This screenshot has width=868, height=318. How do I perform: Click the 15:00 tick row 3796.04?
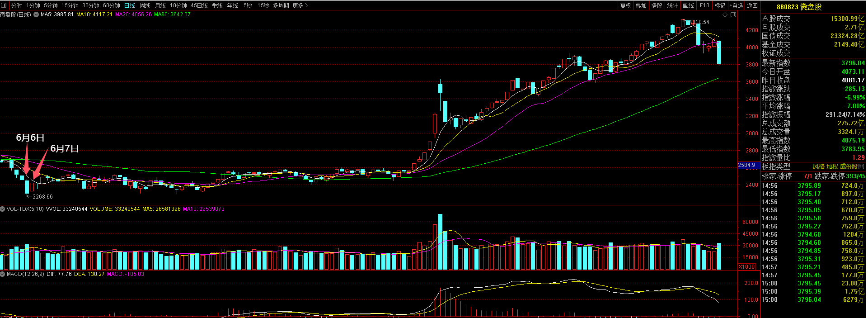pos(813,299)
